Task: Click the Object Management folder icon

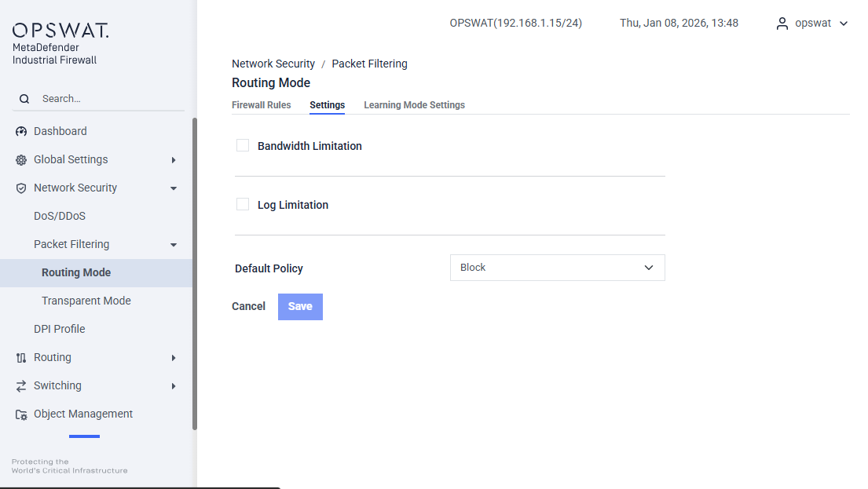Action: (x=21, y=414)
